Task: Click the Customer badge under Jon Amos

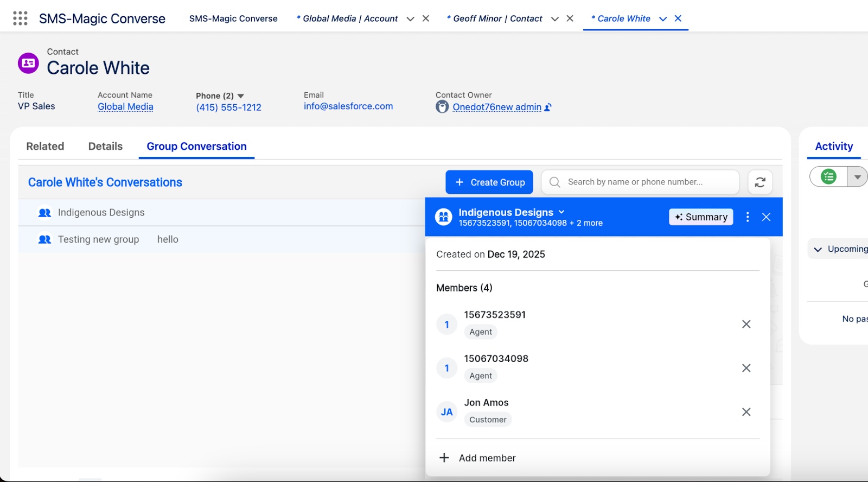Action: (488, 420)
